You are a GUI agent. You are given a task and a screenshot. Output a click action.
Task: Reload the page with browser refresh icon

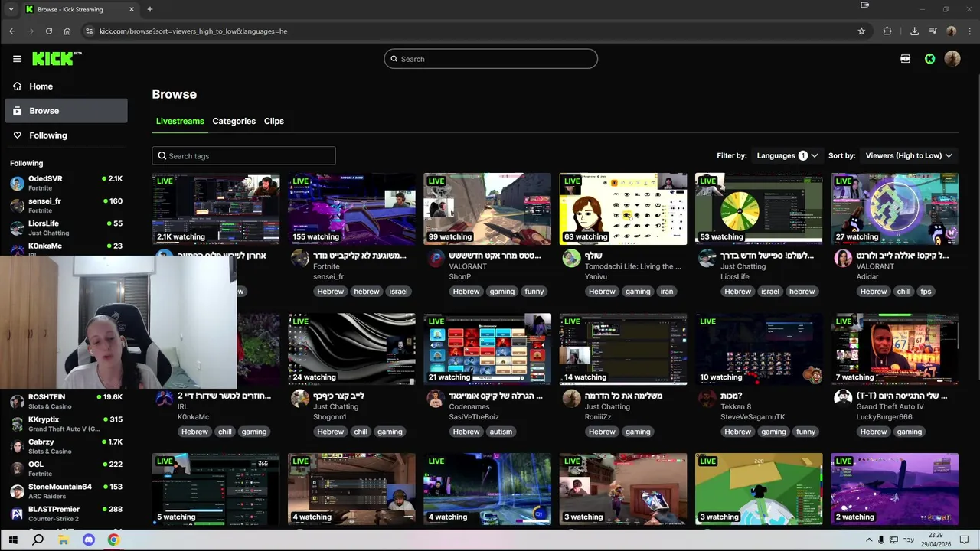tap(49, 31)
